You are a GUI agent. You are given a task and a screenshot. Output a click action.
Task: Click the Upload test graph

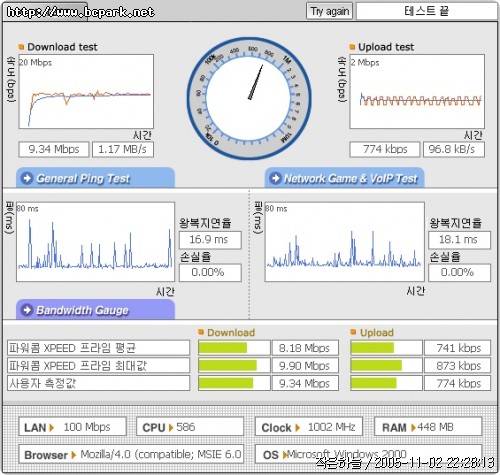click(417, 92)
